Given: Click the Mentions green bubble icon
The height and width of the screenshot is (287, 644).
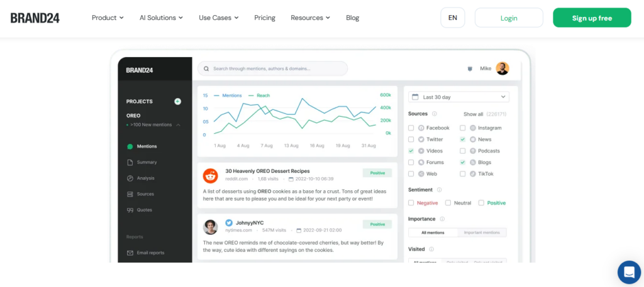Looking at the screenshot, I should coord(130,146).
